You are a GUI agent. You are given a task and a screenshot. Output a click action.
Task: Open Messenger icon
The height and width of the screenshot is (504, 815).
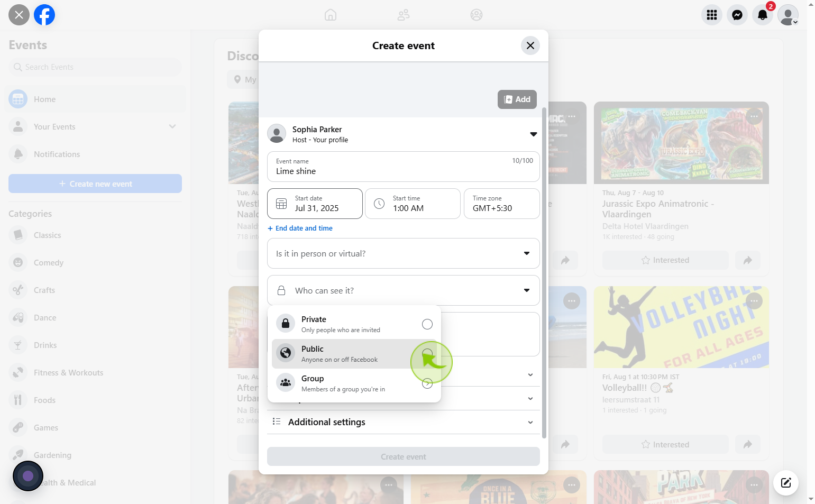point(737,15)
